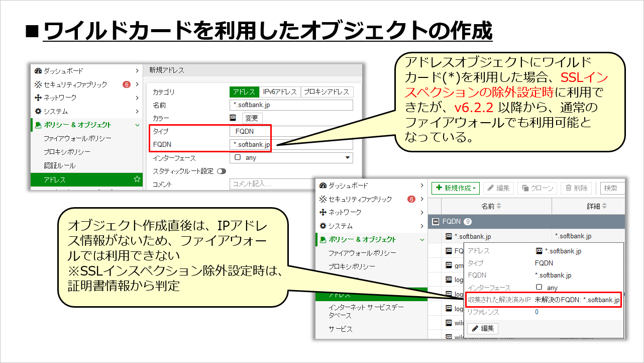
Task: Expand システム chevron in New Address sidebar
Action: 137,111
